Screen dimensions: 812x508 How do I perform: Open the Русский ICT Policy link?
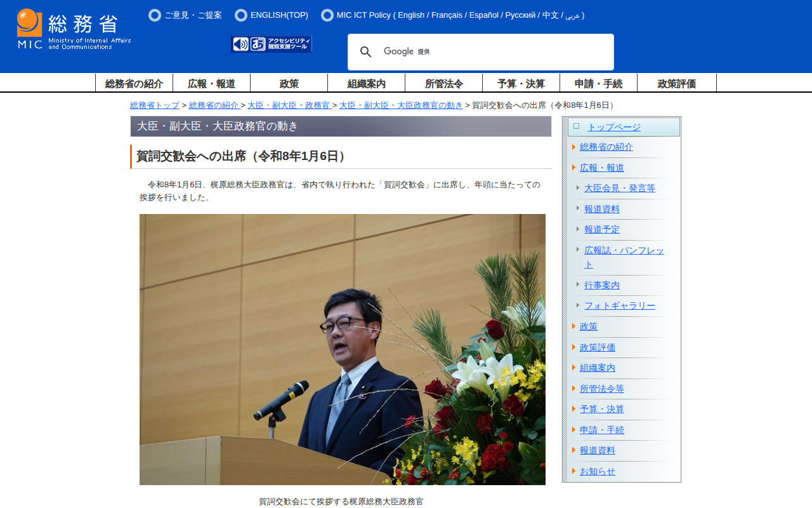[520, 15]
